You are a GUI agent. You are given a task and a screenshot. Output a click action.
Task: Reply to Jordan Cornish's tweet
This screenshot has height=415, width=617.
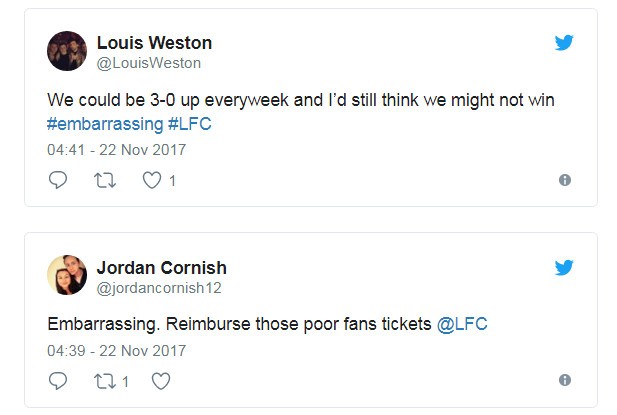coord(58,381)
